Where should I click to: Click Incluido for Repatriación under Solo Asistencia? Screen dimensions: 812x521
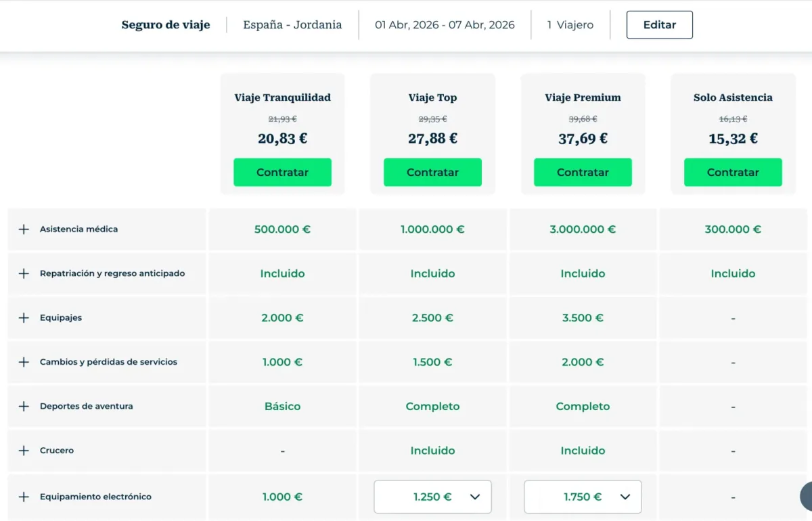pos(734,274)
